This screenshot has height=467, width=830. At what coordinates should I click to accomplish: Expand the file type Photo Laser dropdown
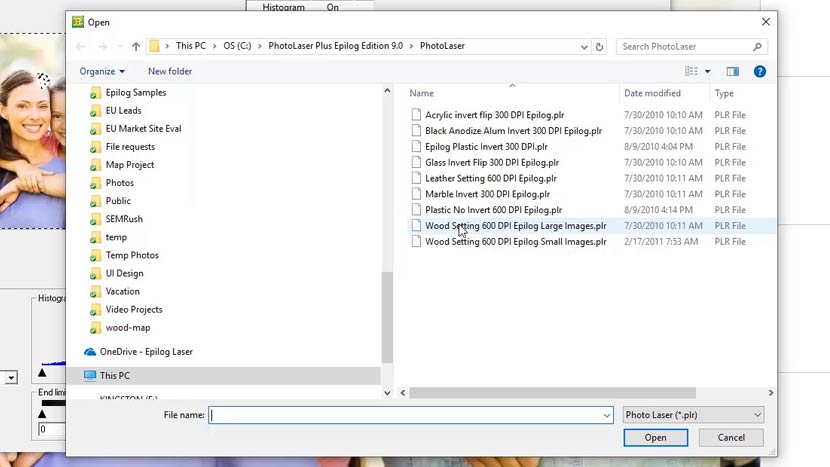757,415
